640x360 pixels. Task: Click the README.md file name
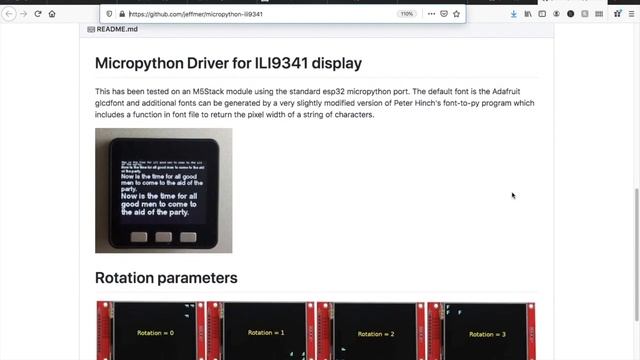point(117,29)
